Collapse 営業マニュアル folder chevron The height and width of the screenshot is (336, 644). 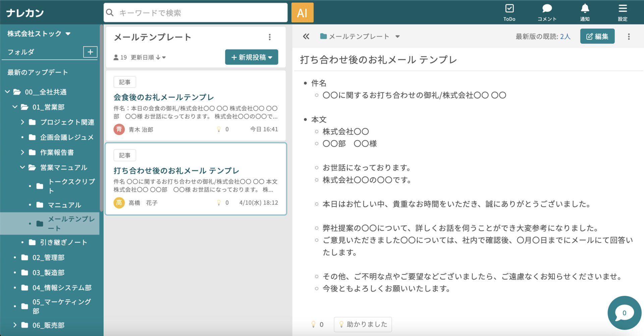coord(22,167)
